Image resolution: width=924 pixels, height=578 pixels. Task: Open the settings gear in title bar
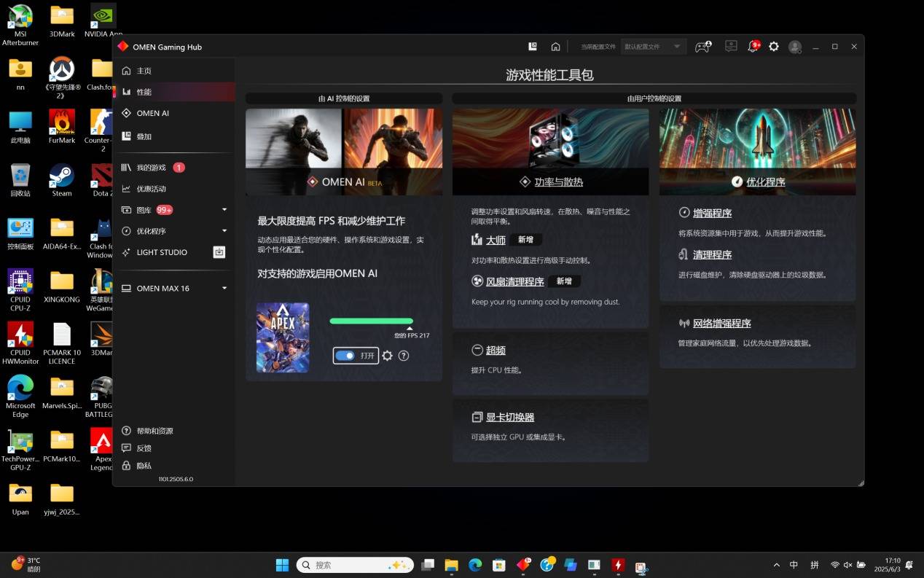click(774, 47)
